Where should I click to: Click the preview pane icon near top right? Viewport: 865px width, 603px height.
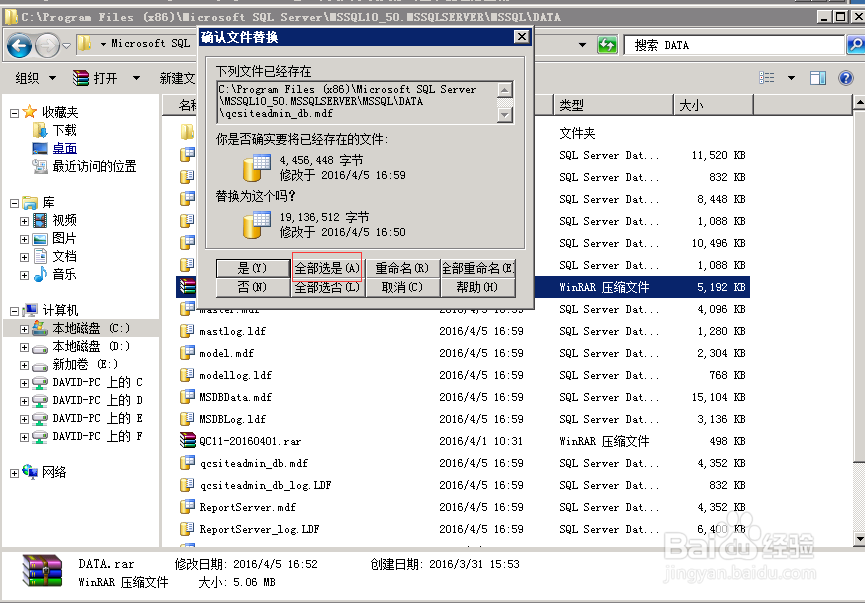point(816,76)
